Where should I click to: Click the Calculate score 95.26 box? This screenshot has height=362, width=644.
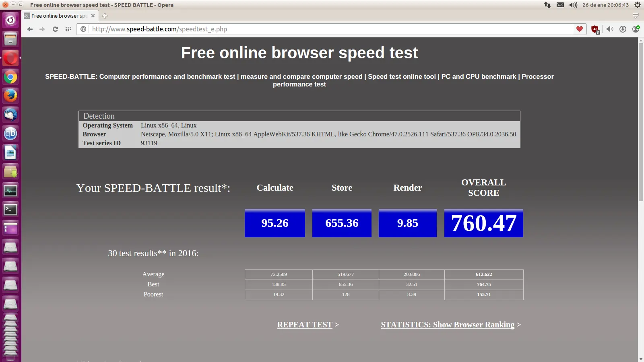275,223
